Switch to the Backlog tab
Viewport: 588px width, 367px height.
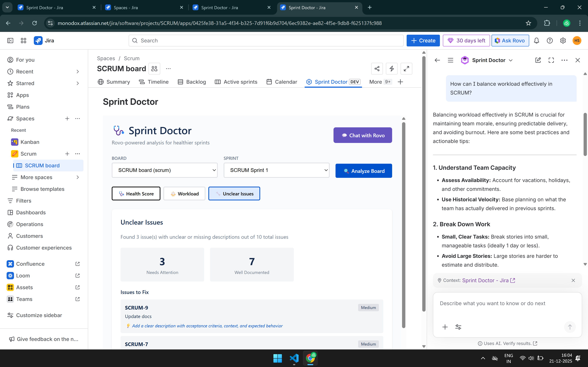(x=192, y=82)
